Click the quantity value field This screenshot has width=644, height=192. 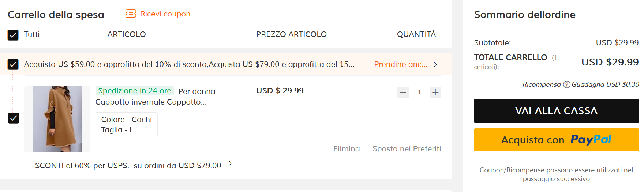(419, 92)
